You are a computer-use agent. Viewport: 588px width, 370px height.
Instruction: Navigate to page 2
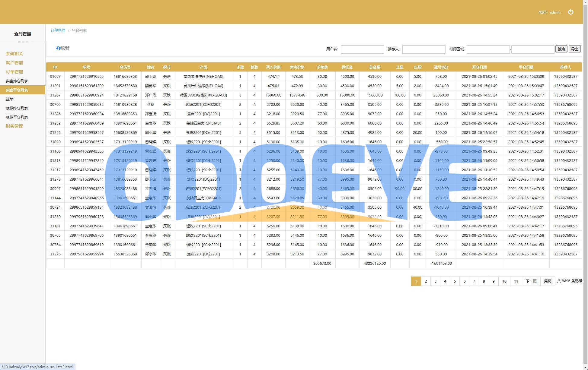coord(425,281)
